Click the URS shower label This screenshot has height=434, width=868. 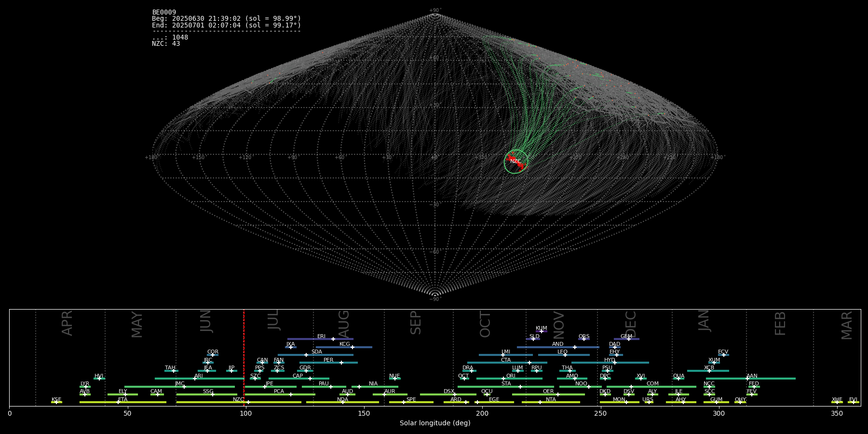648,400
